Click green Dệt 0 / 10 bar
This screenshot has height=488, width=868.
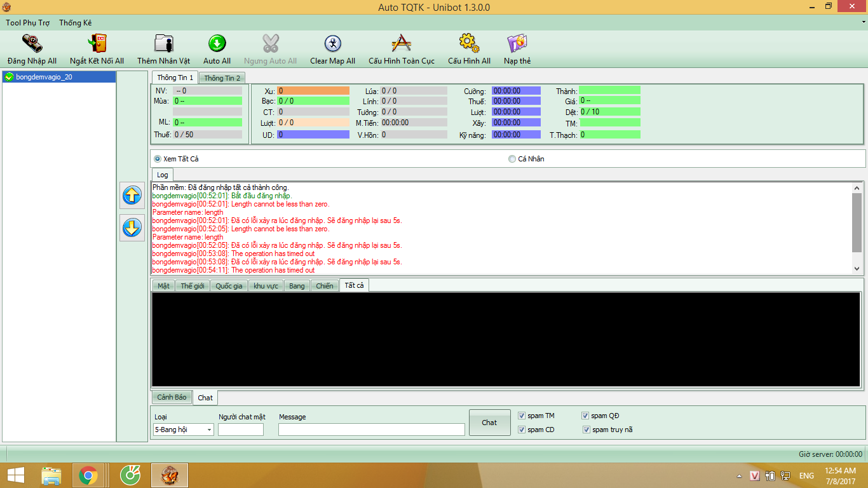pos(609,112)
